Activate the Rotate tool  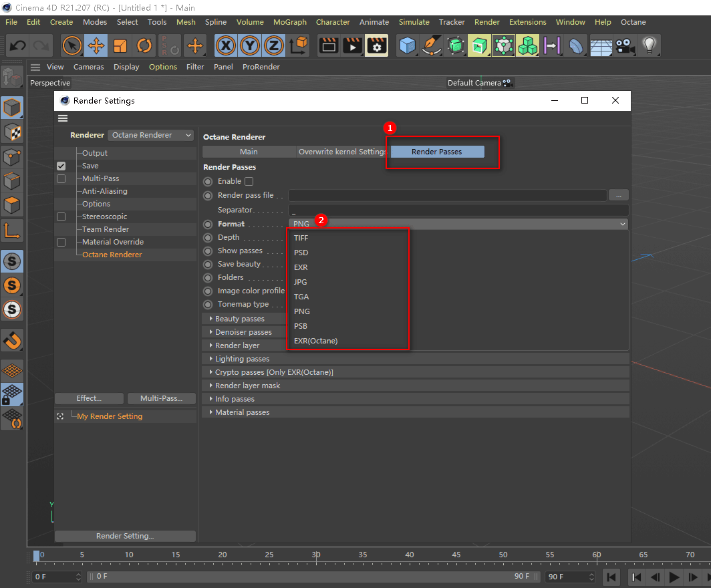[144, 46]
